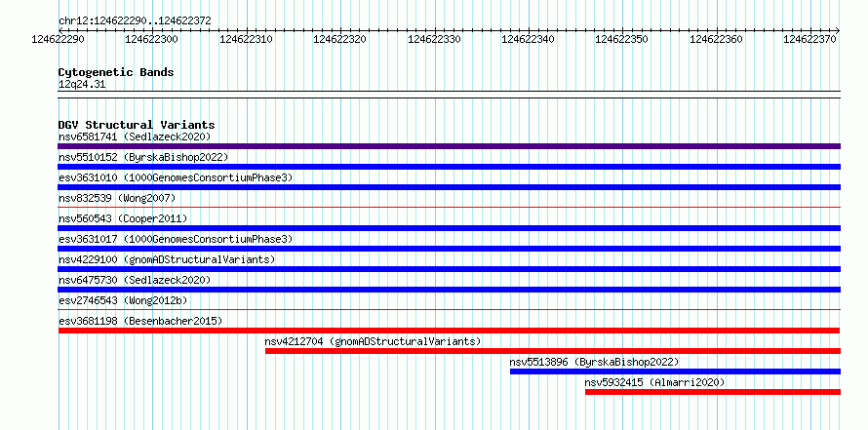
Task: Click the Cytogenetic Bands track heading
Action: coord(116,72)
